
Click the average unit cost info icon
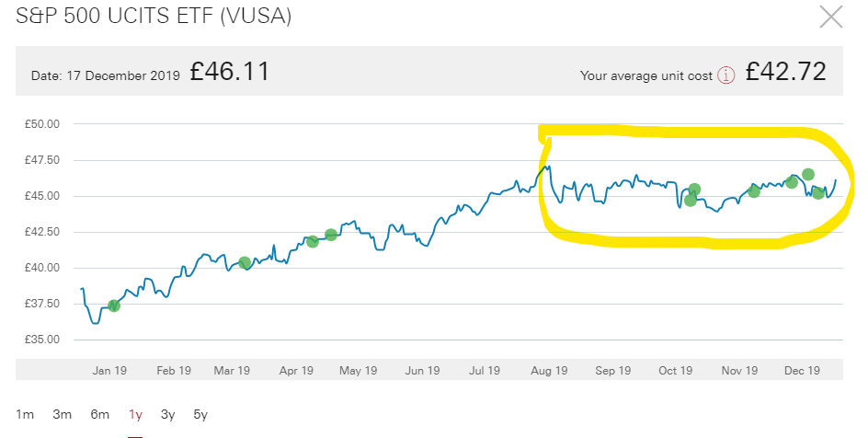(726, 75)
